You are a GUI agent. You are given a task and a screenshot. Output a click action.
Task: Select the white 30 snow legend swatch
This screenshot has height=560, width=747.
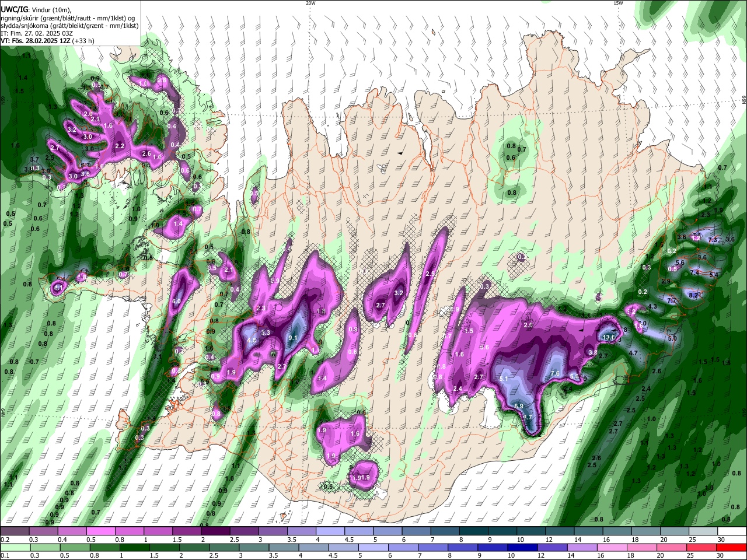pyautogui.click(x=732, y=531)
